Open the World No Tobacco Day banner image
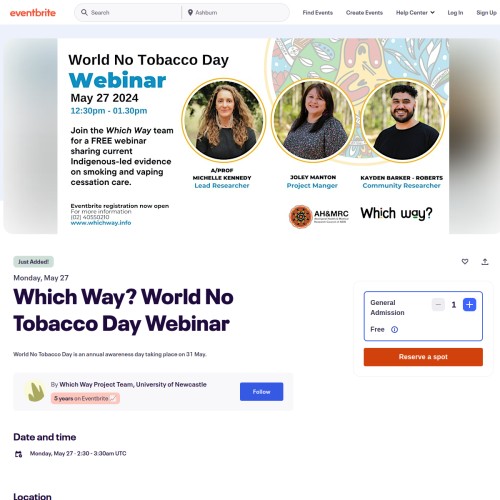This screenshot has height=500, width=500. coord(253,136)
